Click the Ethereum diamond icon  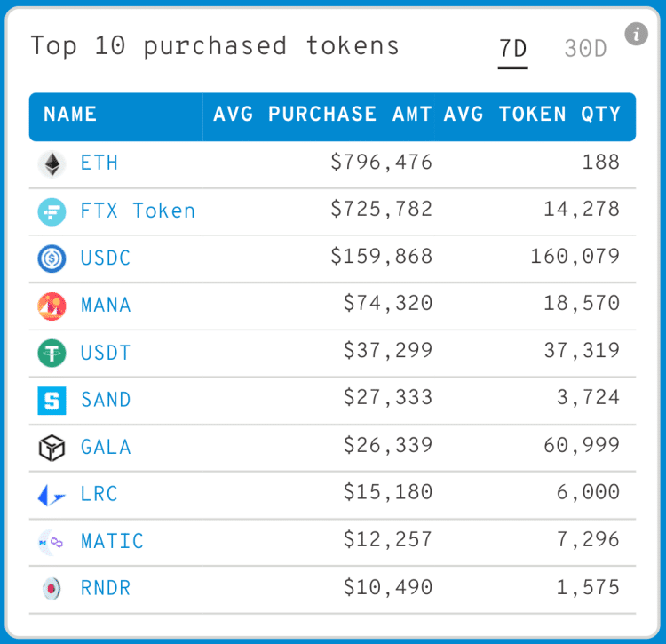tap(52, 164)
